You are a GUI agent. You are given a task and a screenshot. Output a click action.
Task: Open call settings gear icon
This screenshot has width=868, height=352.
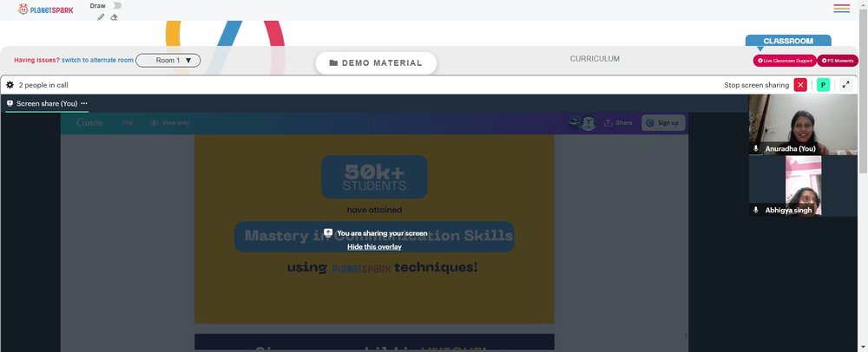click(10, 85)
